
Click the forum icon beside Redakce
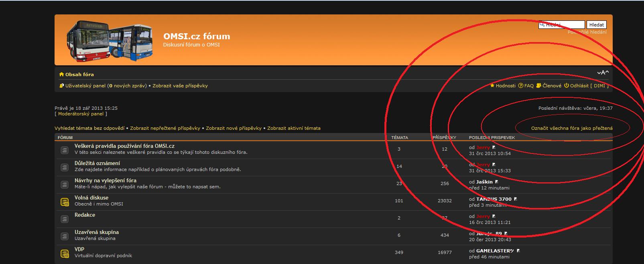tap(65, 219)
